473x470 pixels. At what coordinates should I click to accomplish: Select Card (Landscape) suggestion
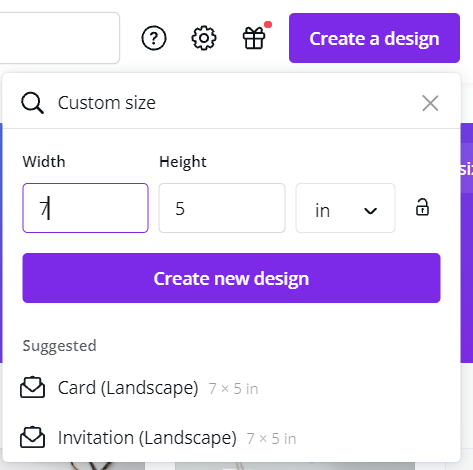click(x=231, y=388)
